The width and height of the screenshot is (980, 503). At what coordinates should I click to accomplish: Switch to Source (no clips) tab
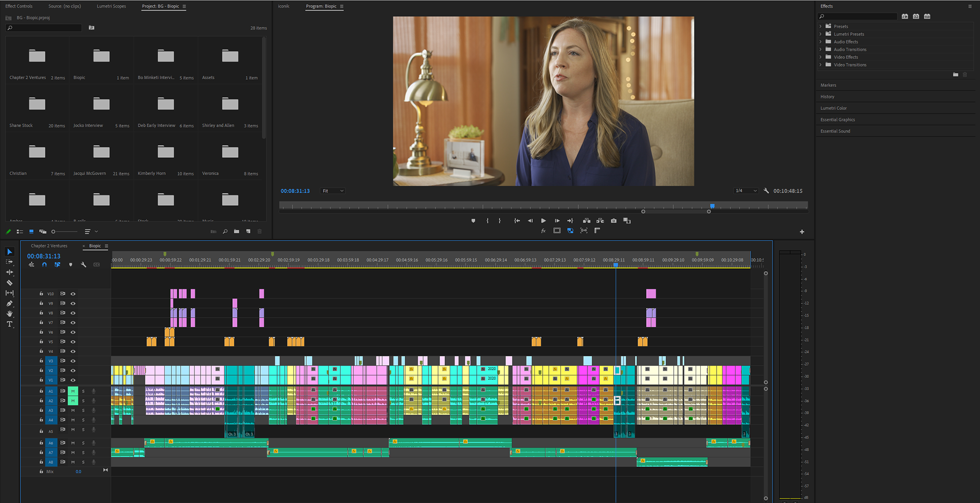coord(64,6)
